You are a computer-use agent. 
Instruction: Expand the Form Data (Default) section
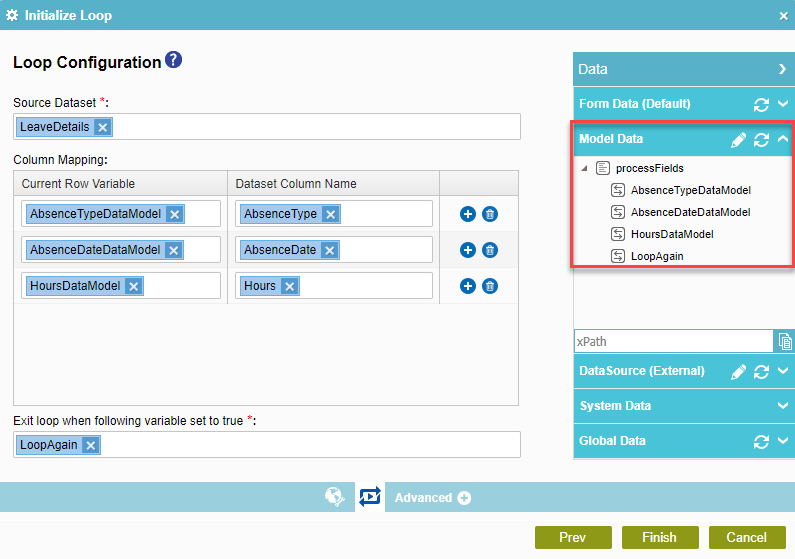pos(783,104)
